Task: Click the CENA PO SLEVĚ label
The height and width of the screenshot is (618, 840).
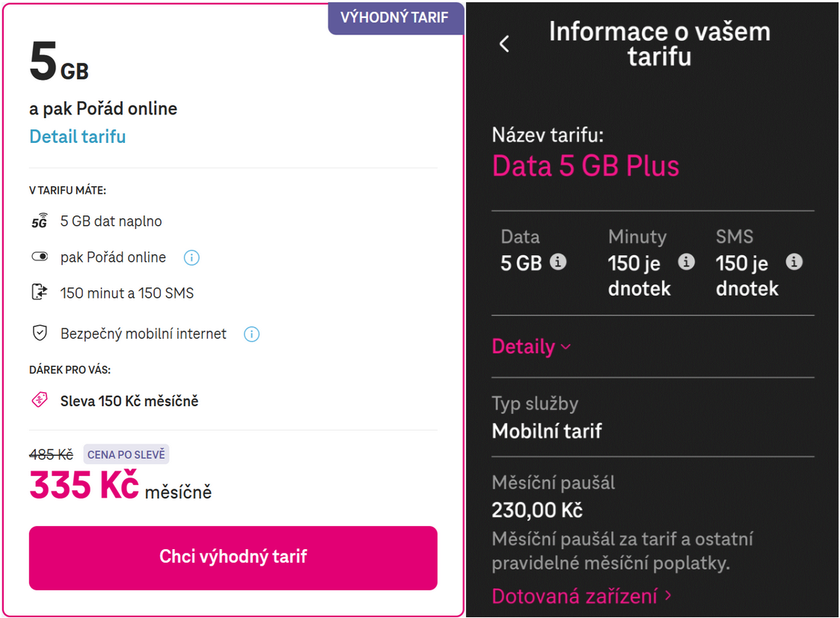Action: pyautogui.click(x=126, y=455)
